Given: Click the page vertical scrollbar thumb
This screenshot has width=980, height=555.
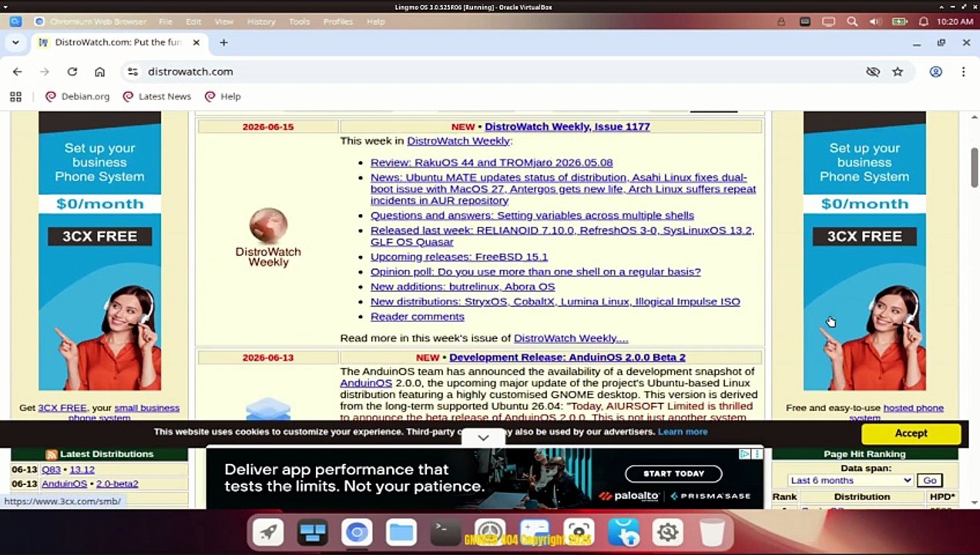Looking at the screenshot, I should pyautogui.click(x=974, y=166).
